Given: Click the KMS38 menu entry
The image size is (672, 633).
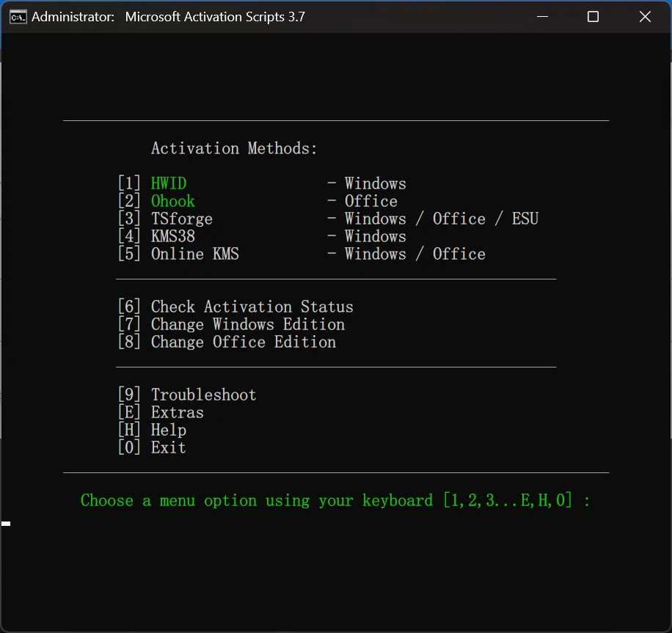Looking at the screenshot, I should coord(172,236).
